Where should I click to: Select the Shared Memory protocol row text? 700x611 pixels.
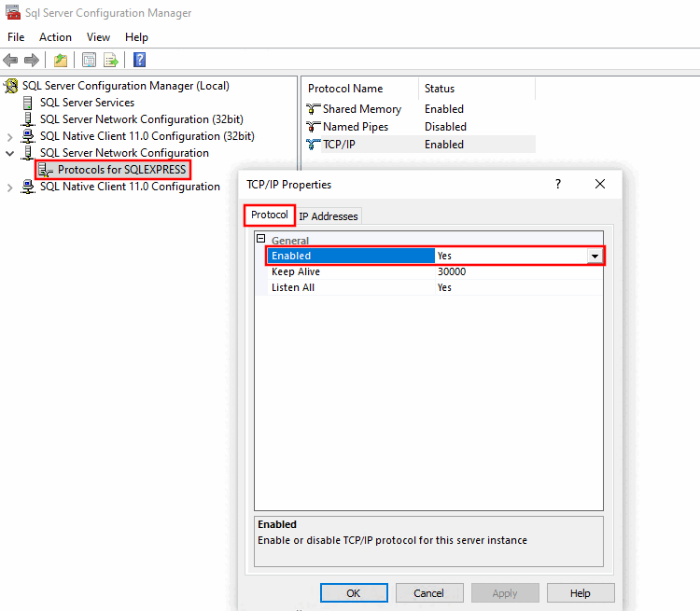(362, 109)
